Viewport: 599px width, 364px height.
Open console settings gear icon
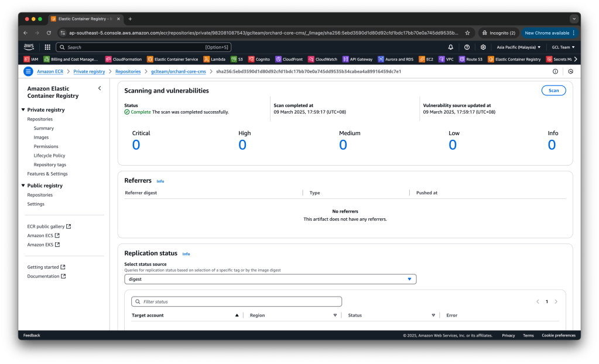click(x=483, y=47)
